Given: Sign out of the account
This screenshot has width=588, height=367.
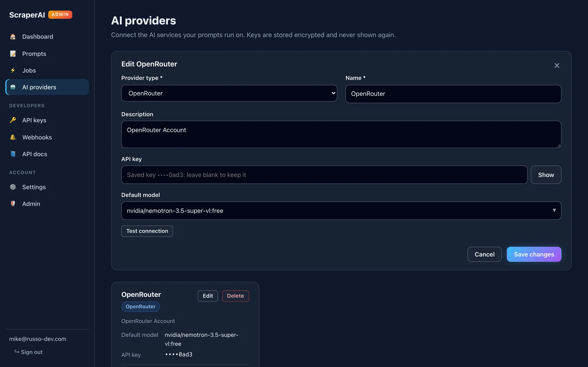Looking at the screenshot, I should coord(28,352).
